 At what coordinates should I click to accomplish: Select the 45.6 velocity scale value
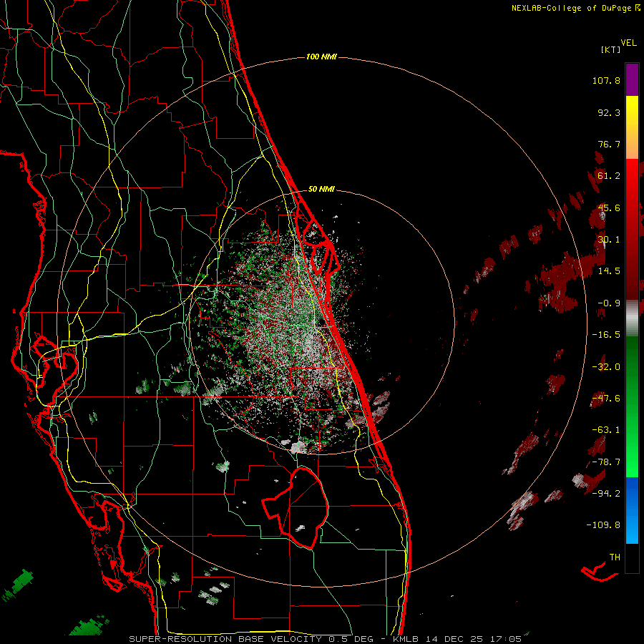(x=609, y=208)
